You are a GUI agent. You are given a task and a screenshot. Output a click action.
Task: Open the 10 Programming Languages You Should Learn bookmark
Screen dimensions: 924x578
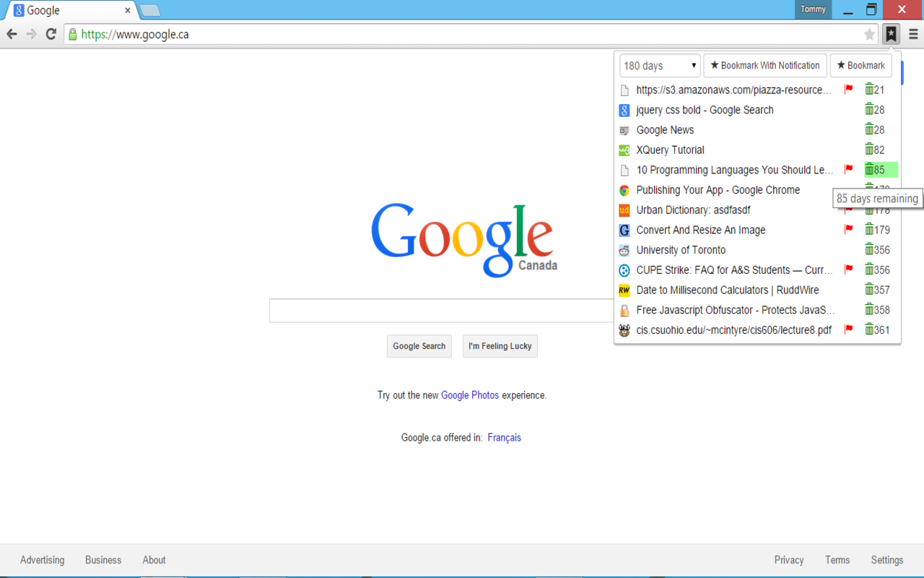tap(734, 170)
